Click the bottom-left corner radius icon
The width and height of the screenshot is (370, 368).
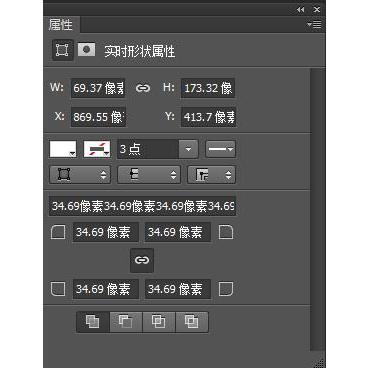pos(58,289)
